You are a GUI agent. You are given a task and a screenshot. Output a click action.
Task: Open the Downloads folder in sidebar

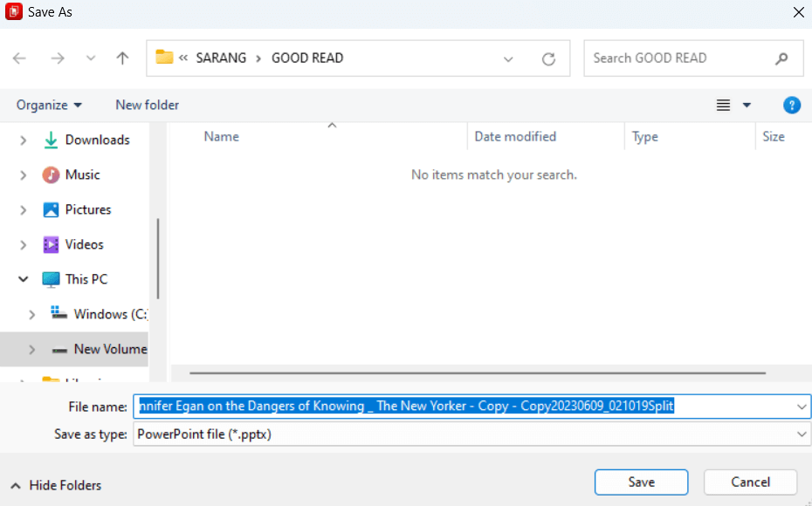(x=97, y=140)
